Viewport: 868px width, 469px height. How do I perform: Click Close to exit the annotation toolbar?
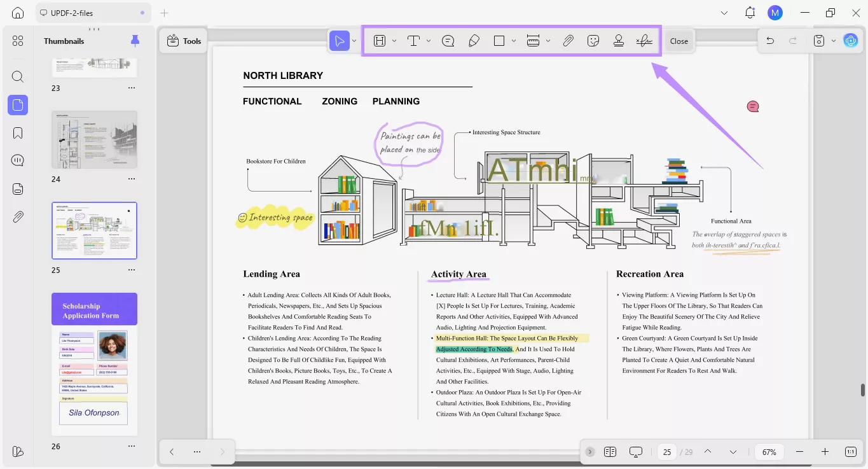(x=679, y=40)
